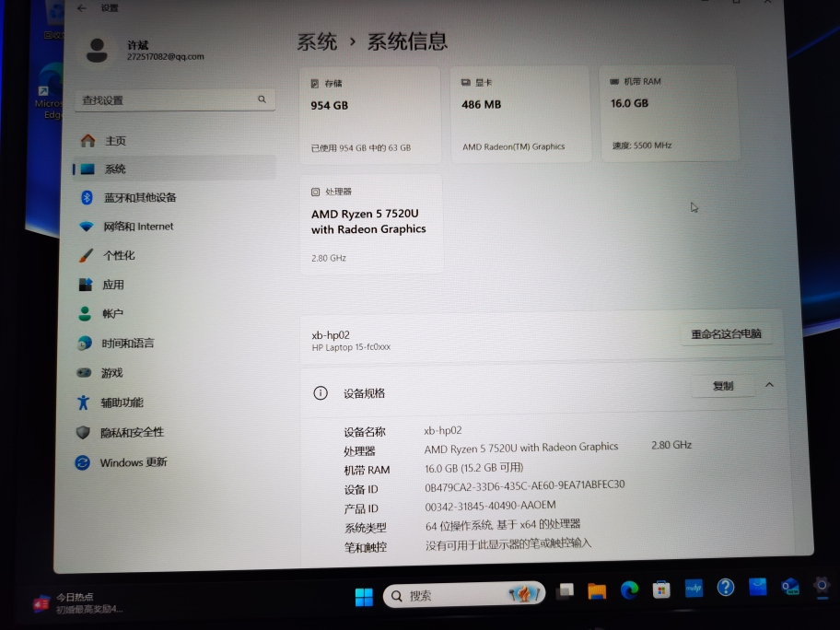Viewport: 840px width, 630px height.
Task: Click the Windows Start button on taskbar
Action: (x=364, y=596)
